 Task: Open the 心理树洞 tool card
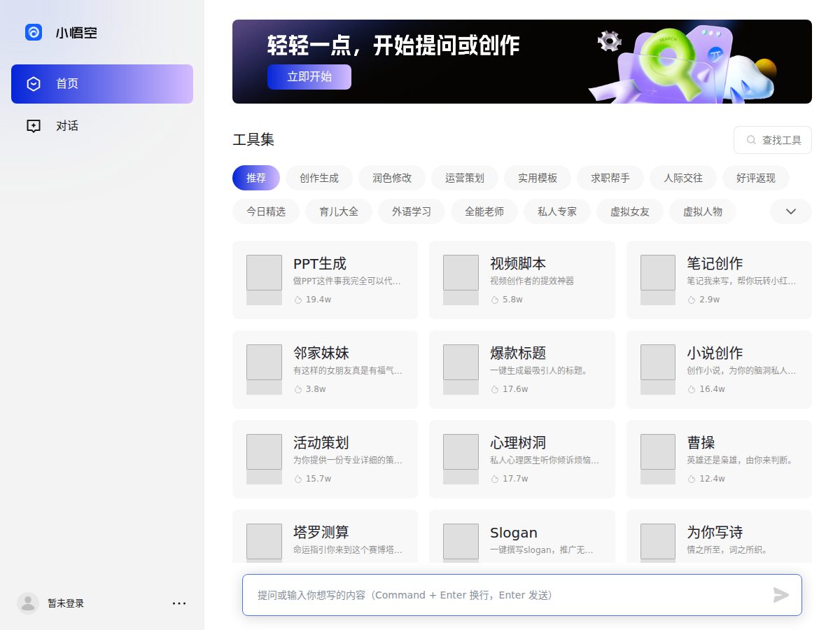point(522,459)
